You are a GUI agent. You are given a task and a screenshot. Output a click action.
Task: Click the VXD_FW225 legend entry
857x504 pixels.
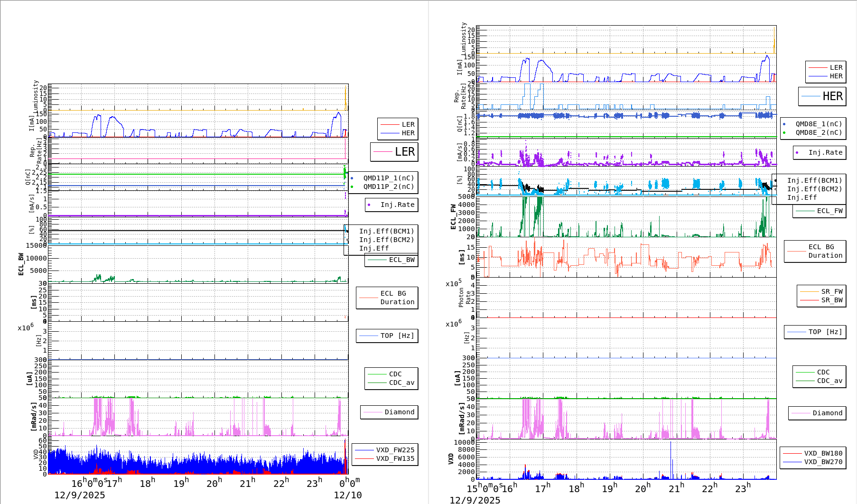coord(395,450)
